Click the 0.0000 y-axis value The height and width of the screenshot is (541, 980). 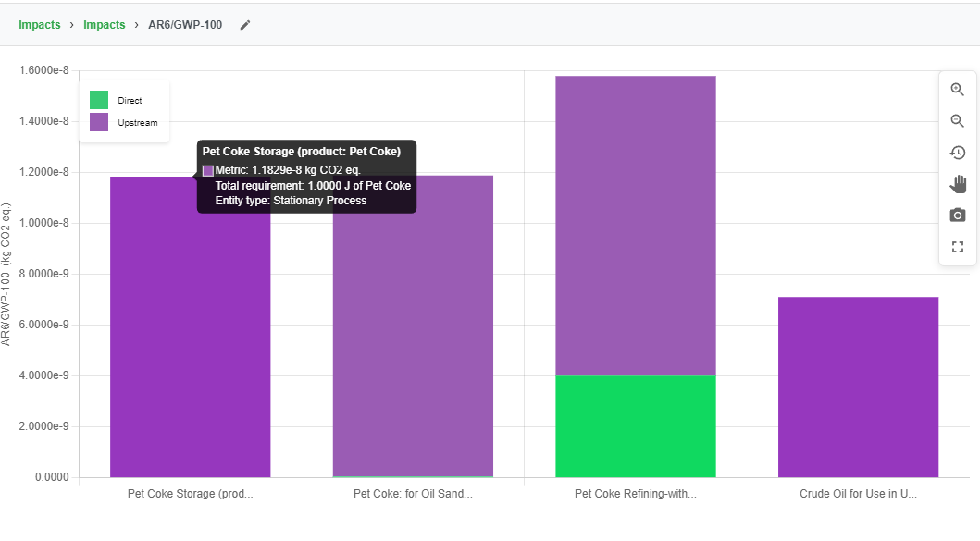52,477
